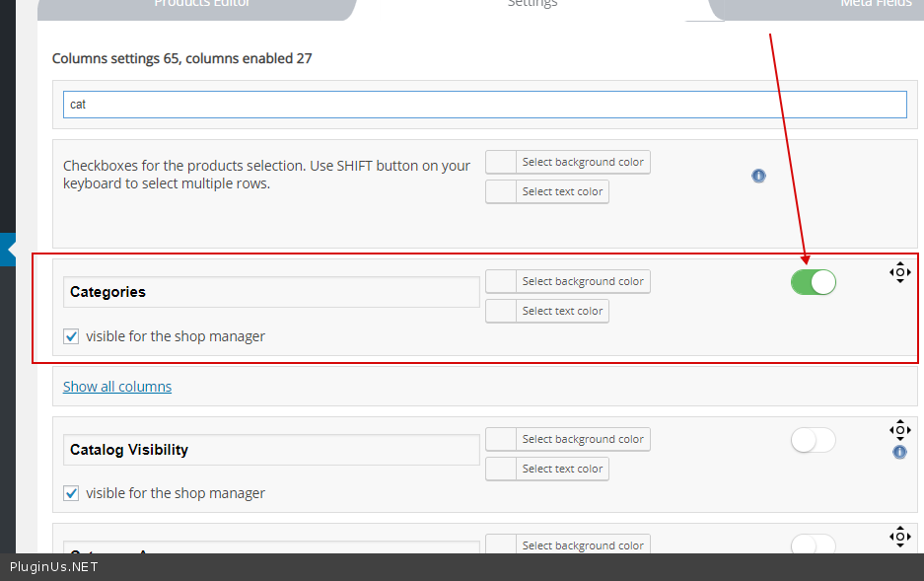This screenshot has width=924, height=581.
Task: Uncheck Catalog Visibility visible for shop manager
Action: pos(71,493)
